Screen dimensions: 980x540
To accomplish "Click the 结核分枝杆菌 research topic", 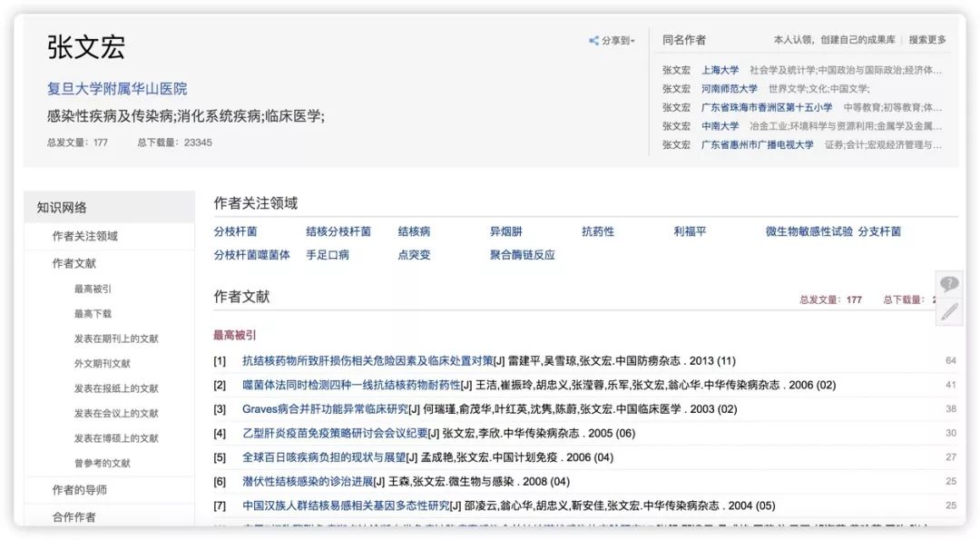I will coord(338,231).
